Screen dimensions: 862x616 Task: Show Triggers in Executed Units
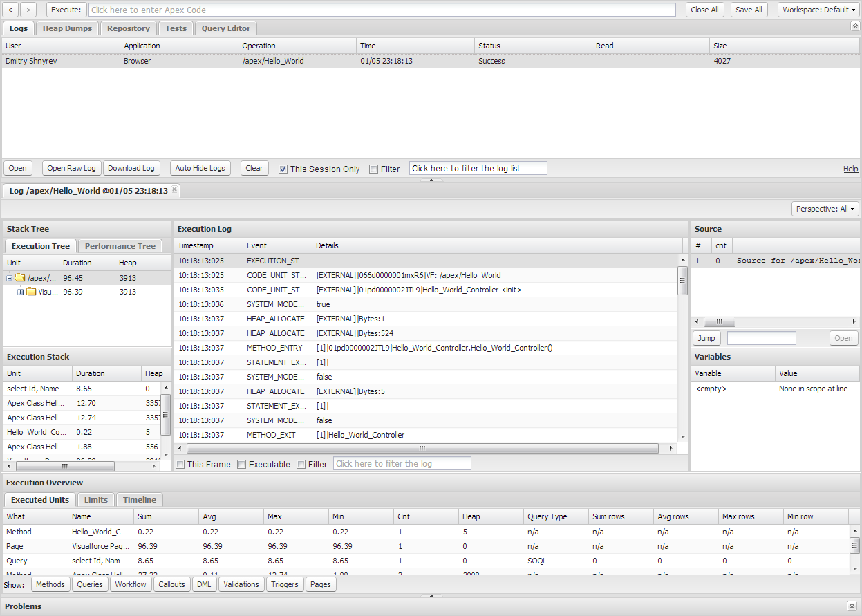click(x=285, y=584)
